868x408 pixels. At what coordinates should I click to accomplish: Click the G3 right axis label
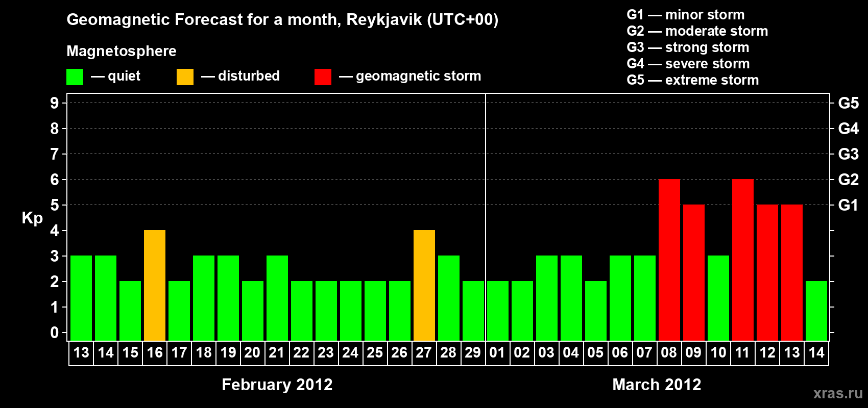coord(849,154)
